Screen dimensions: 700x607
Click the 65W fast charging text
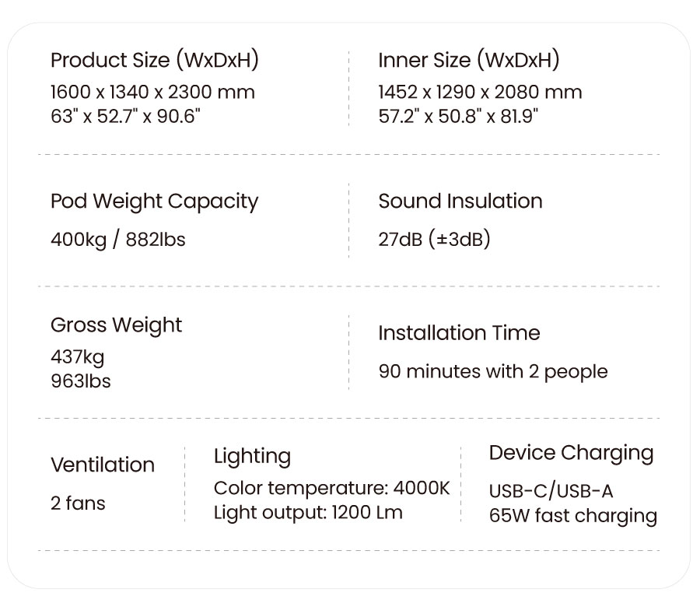[573, 516]
